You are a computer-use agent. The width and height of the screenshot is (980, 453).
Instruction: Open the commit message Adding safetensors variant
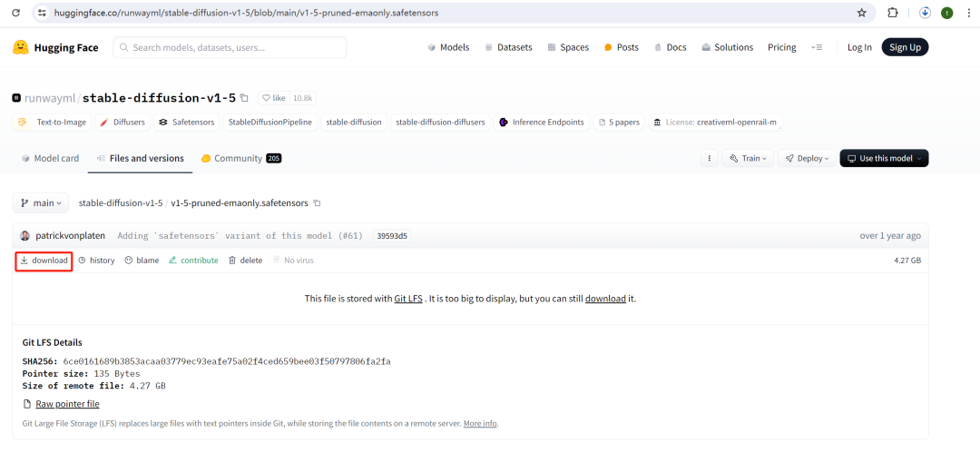pos(240,236)
